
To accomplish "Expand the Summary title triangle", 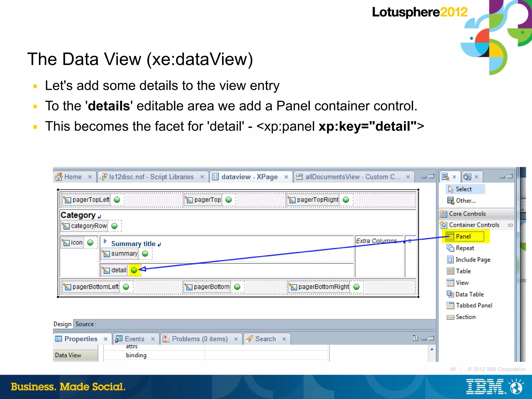I will 105,241.
